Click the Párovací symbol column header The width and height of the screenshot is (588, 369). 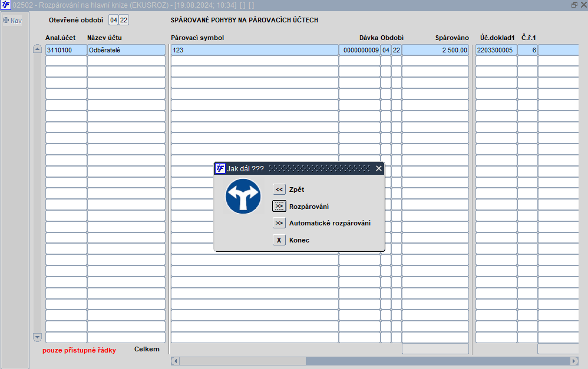(x=197, y=38)
